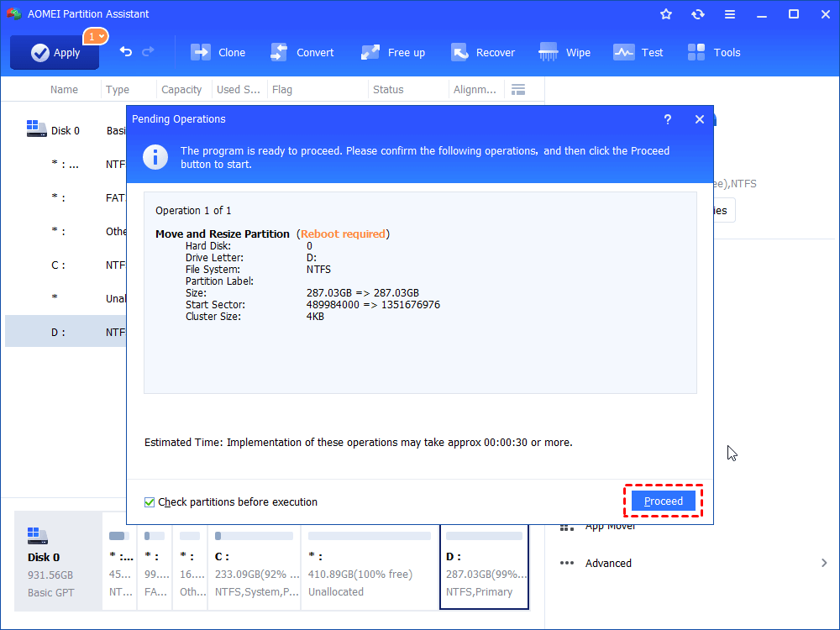Open the Clone tool
Screen dimensions: 840x630
pyautogui.click(x=218, y=52)
